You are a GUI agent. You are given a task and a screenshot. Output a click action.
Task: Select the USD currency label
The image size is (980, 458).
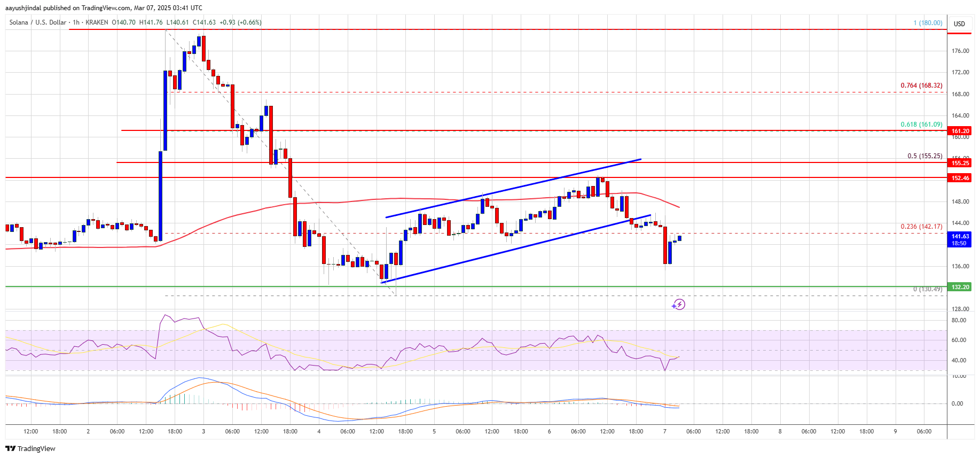[x=960, y=24]
